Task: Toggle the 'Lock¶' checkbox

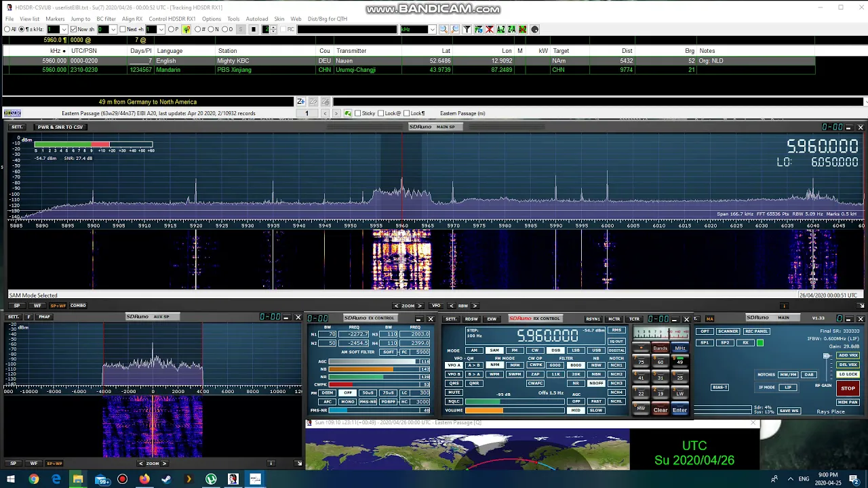Action: 408,113
